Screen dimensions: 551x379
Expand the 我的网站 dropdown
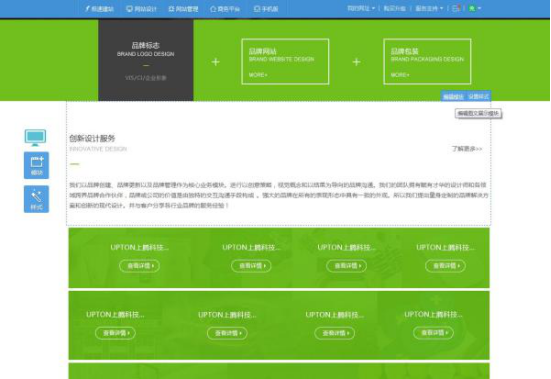[361, 8]
